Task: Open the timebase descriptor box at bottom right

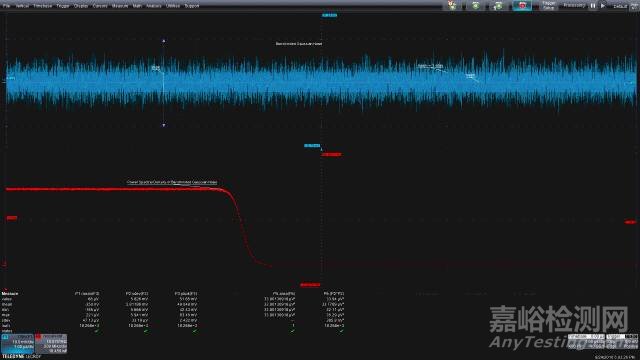Action: [586, 342]
